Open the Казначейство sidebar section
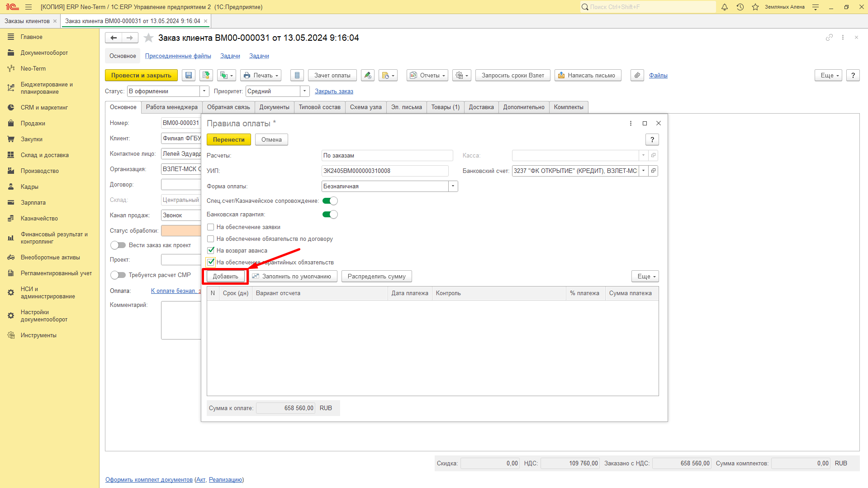 (39, 219)
